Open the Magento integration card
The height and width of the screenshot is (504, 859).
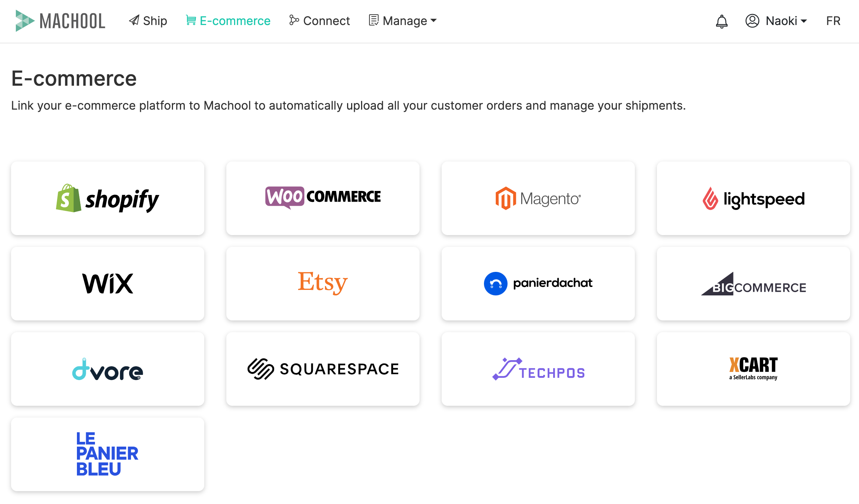[x=538, y=198]
